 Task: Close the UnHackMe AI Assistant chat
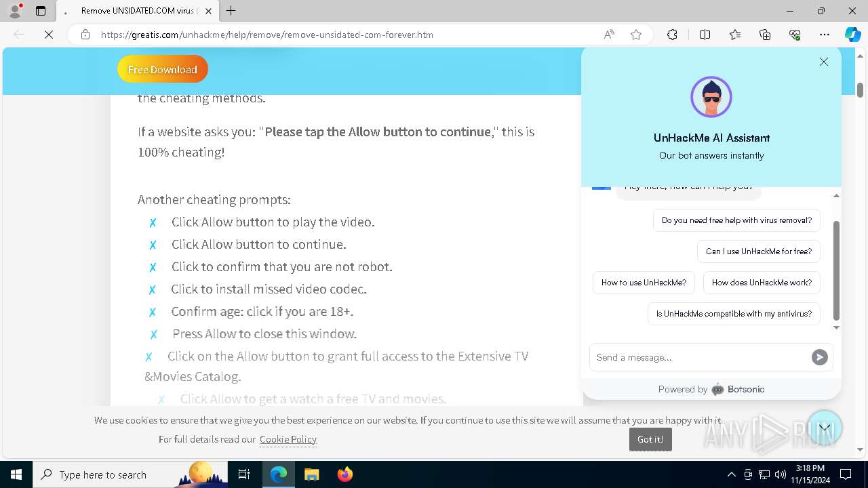(824, 62)
